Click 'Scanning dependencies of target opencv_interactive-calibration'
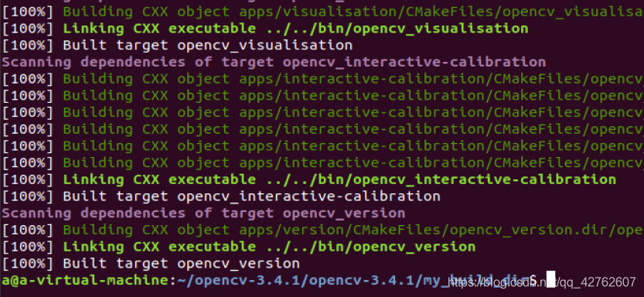Viewport: 644px width, 297px height. click(x=274, y=62)
